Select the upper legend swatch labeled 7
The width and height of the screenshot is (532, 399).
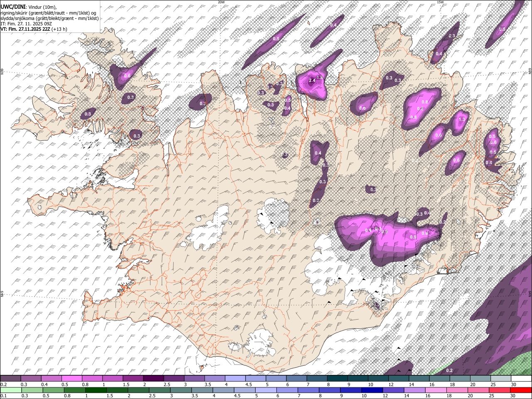click(316, 379)
